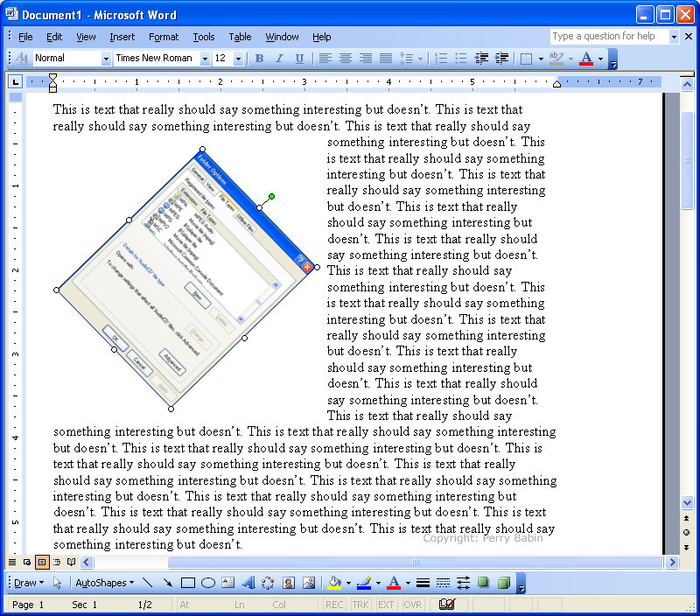This screenshot has width=700, height=616.
Task: Open the Line Style options
Action: pos(423,583)
